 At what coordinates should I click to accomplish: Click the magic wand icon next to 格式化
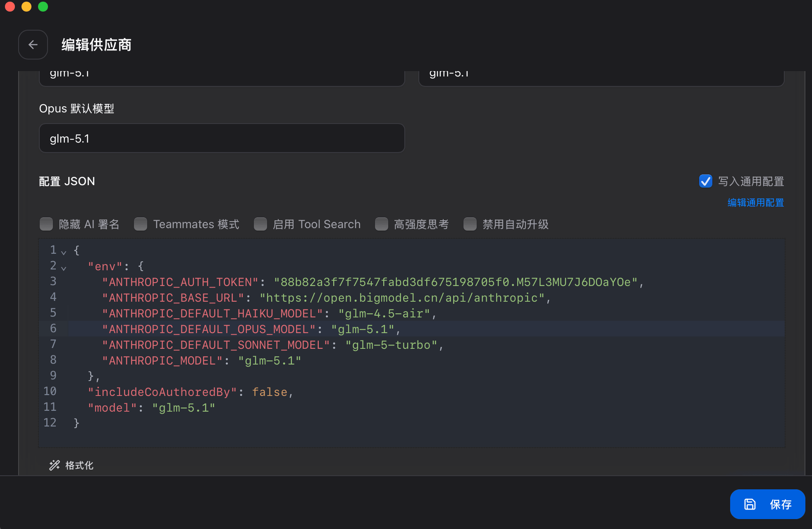point(54,465)
